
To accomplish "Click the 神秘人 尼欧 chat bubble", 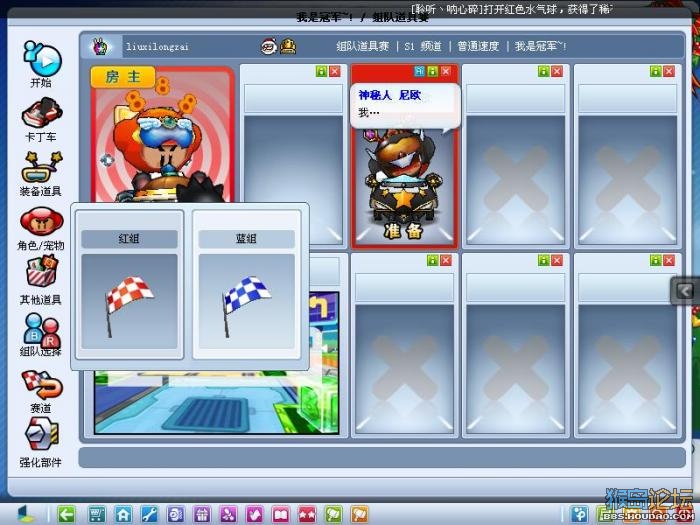I will [405, 106].
